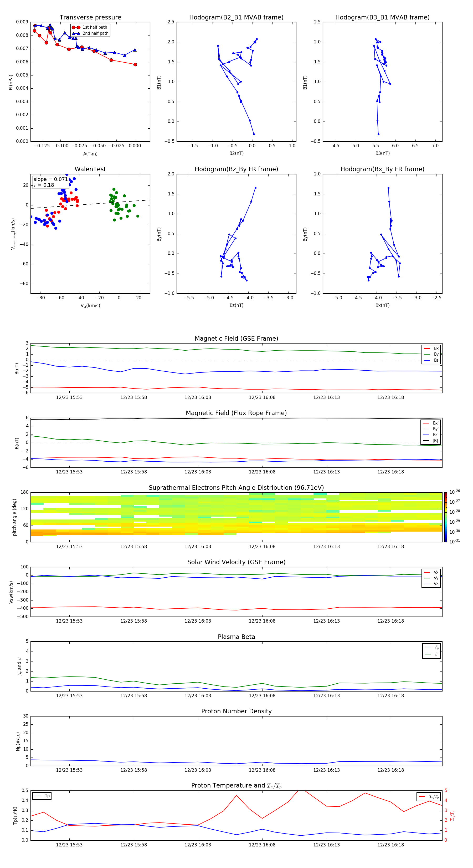Viewport: 473px width, 868px height.
Task: Click the 'Vremaining(km/s)' y-axis label
Action: 13,234
